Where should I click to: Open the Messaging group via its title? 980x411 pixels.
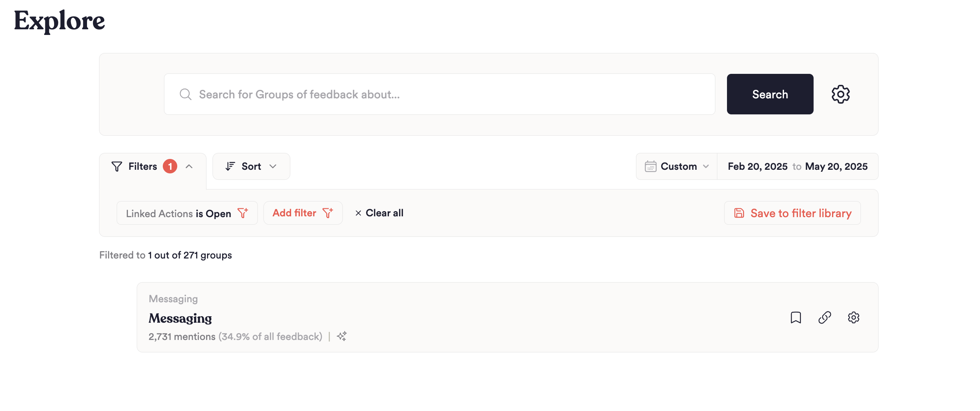pyautogui.click(x=180, y=318)
